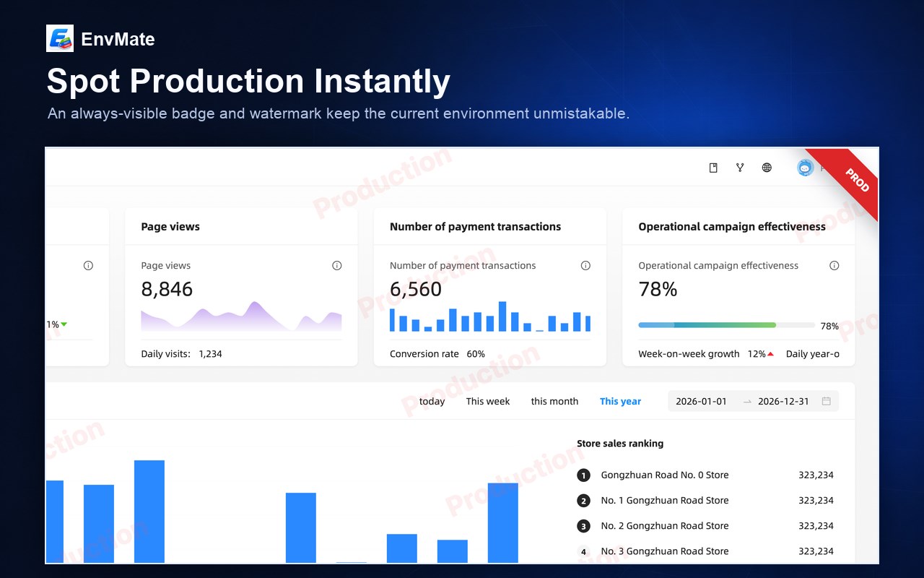Click the EnvMate logo icon

point(60,38)
